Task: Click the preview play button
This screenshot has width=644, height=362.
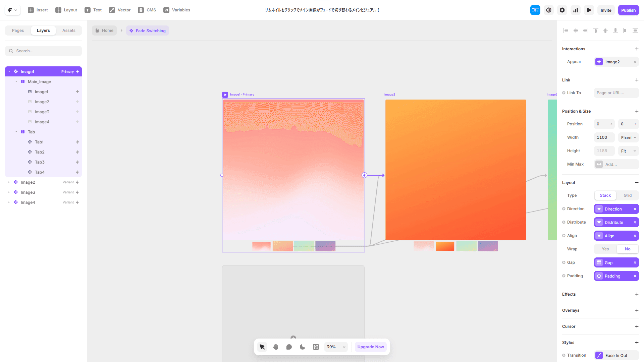Action: pos(589,10)
